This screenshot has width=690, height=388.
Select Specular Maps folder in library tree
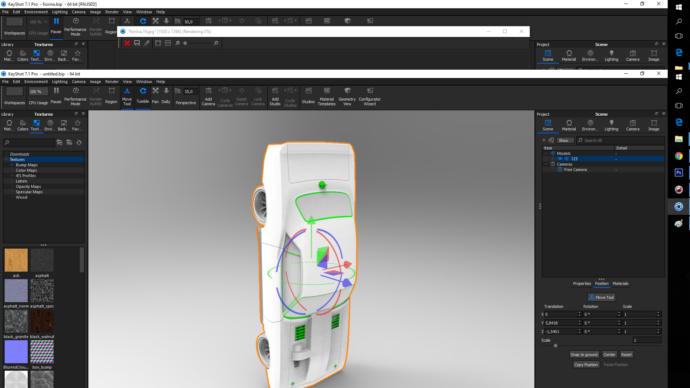pos(29,192)
